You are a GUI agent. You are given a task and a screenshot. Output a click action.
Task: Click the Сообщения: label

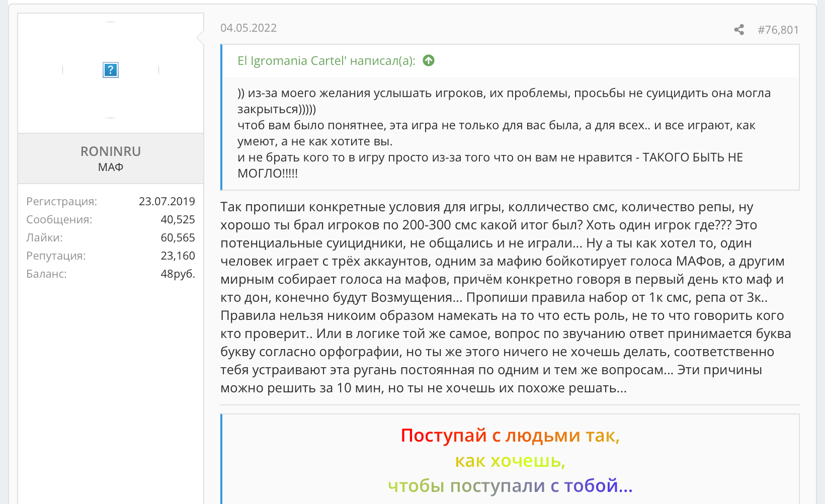point(59,219)
